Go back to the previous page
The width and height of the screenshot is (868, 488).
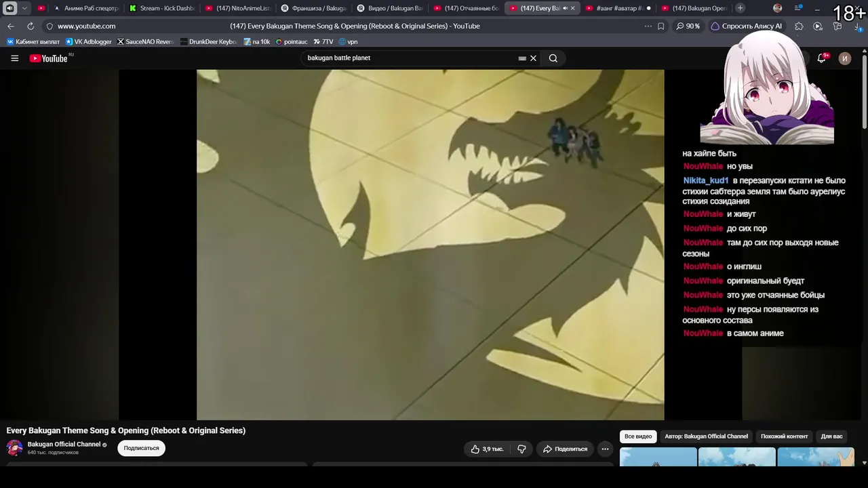11,26
